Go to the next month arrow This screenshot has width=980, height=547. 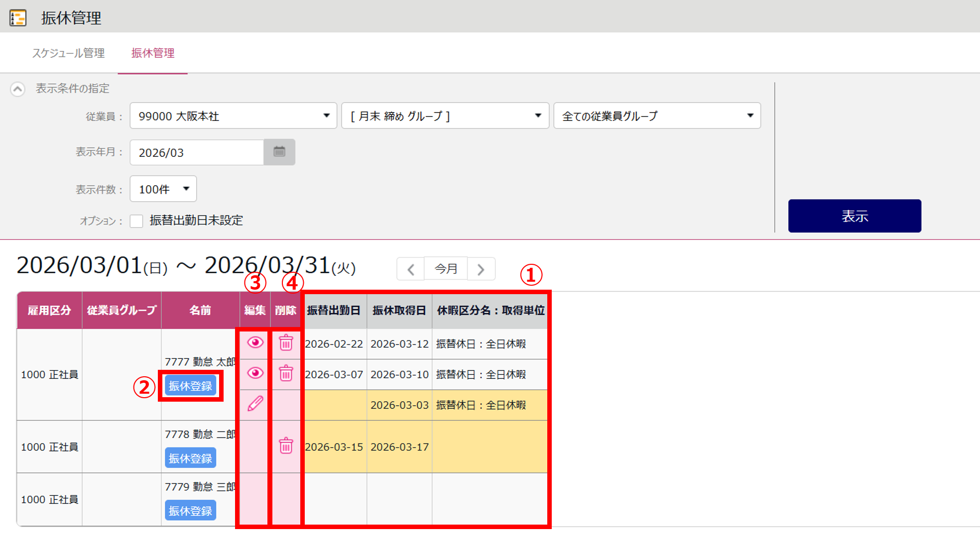coord(481,269)
